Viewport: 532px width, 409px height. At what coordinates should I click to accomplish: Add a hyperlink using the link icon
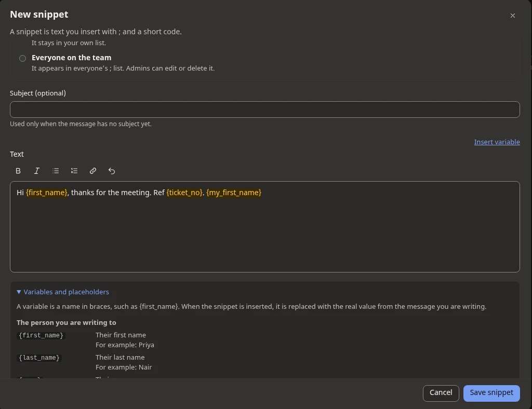tap(93, 171)
